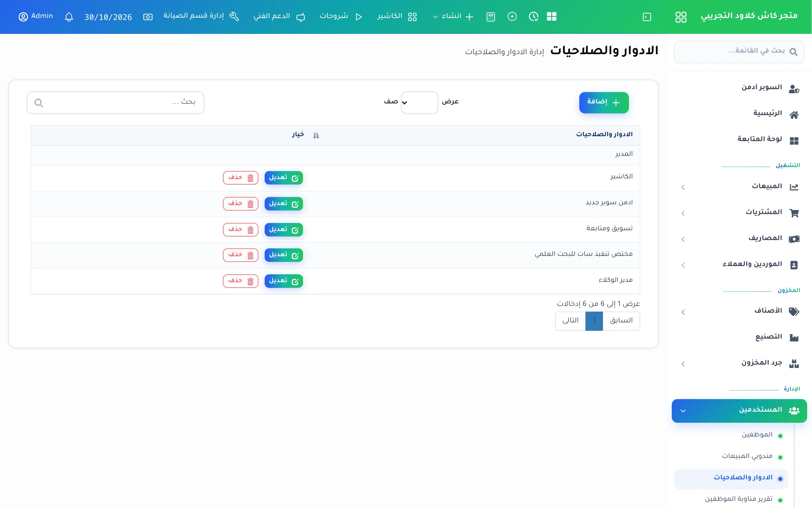Click the cash/money icon beside the date
This screenshot has width=812, height=508.
(x=148, y=17)
